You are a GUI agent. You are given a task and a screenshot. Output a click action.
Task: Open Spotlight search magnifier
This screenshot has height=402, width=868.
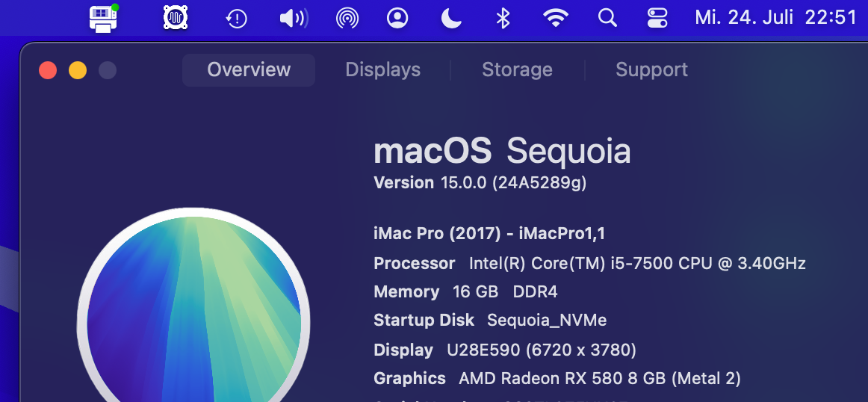coord(608,18)
